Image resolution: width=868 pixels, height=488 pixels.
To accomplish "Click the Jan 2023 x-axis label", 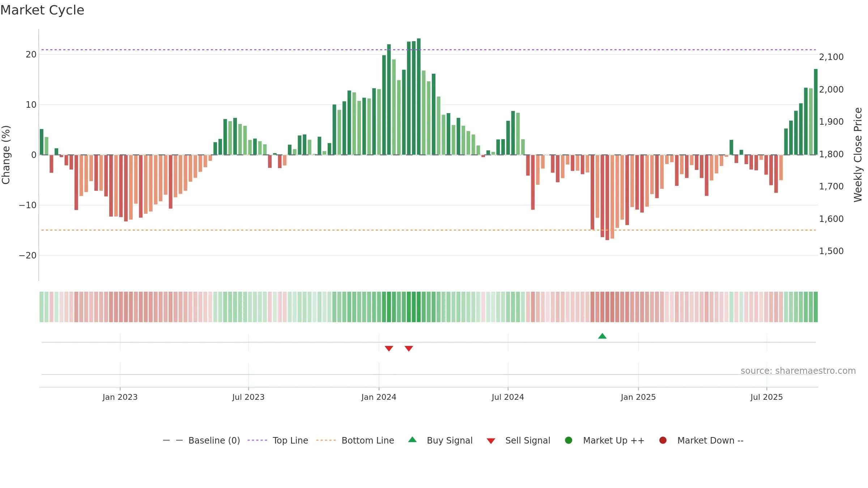I will [x=120, y=397].
